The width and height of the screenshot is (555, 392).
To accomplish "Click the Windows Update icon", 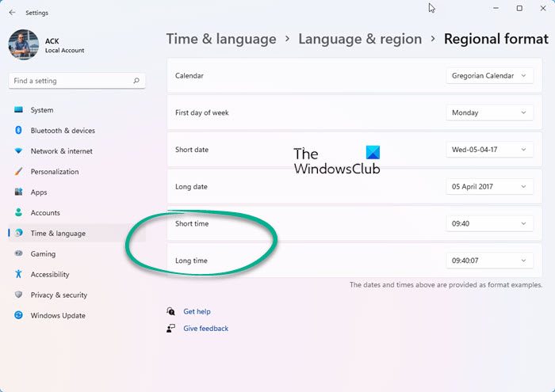I will (18, 316).
